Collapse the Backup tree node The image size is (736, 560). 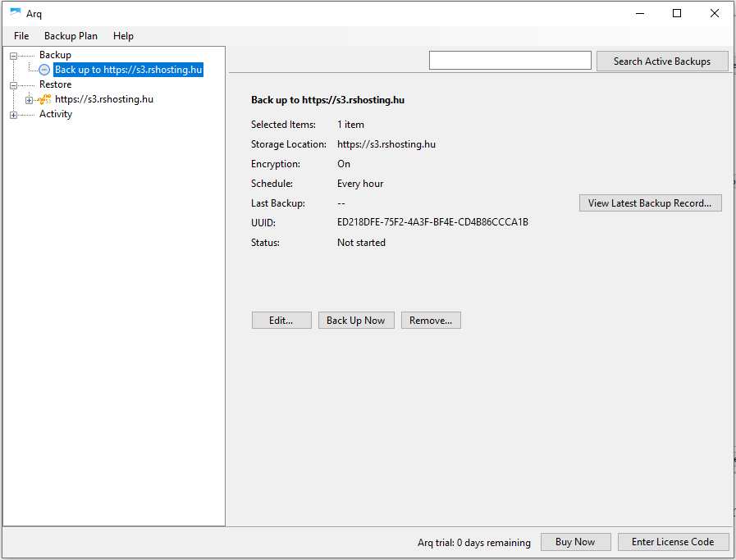tap(13, 56)
